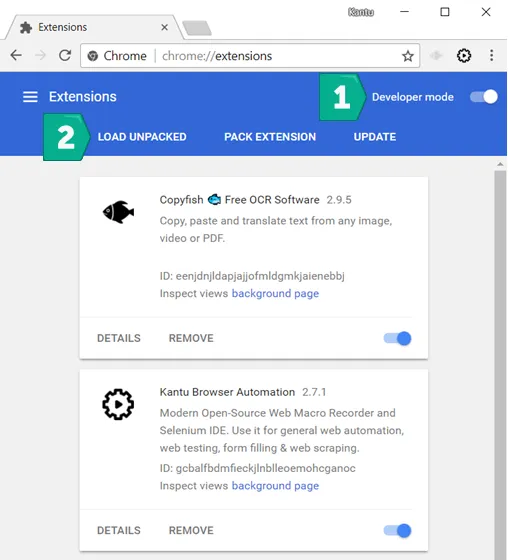508x560 pixels.
Task: Click the browser back arrow
Action: click(x=16, y=55)
